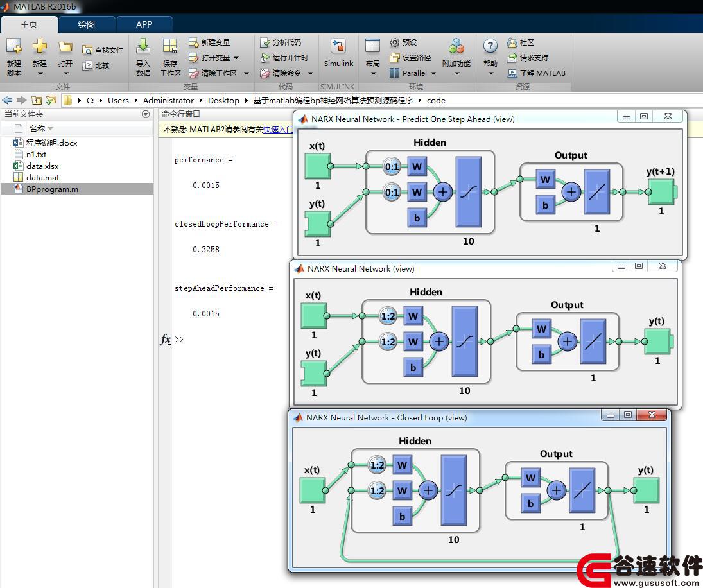Open 预设 preferences gear icon
Image resolution: width=703 pixels, height=588 pixels.
point(395,42)
